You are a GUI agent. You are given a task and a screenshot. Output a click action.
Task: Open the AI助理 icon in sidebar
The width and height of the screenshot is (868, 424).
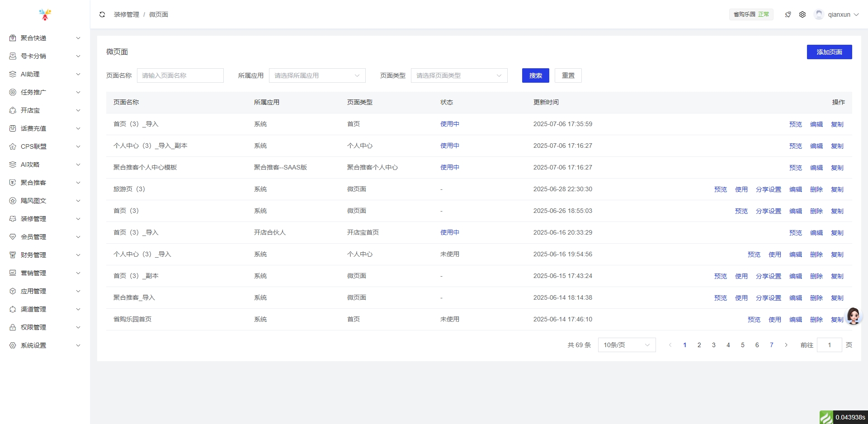click(12, 74)
